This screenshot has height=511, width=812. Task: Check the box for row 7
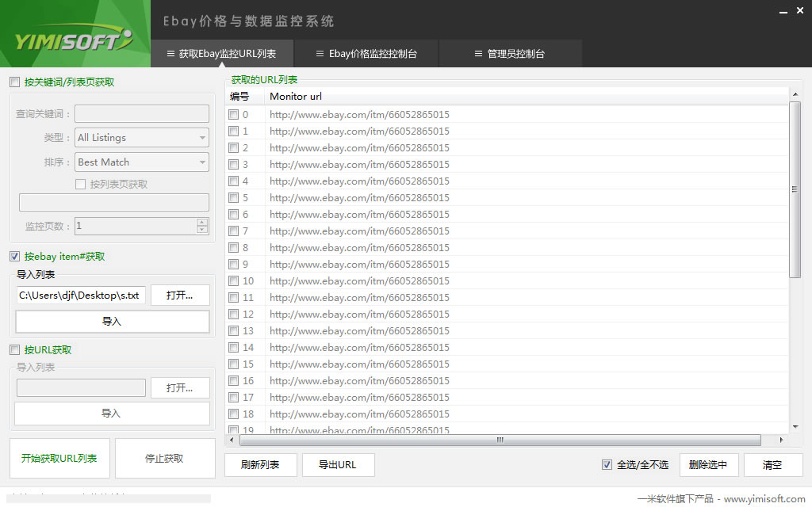[234, 231]
